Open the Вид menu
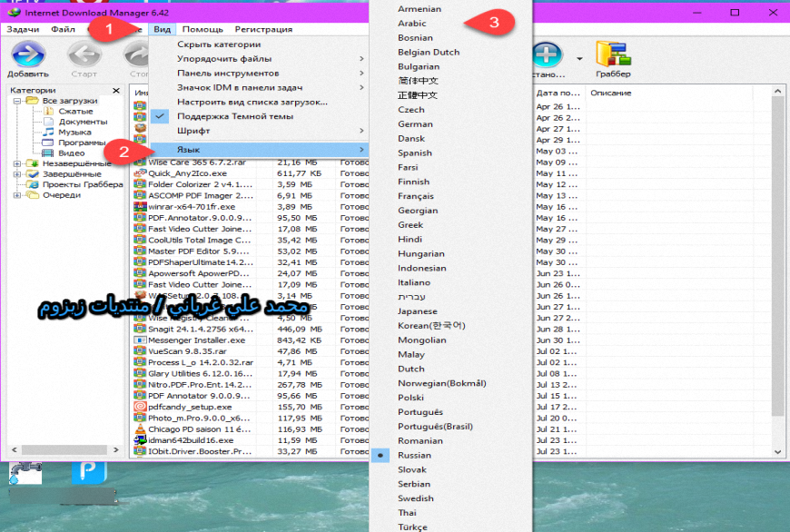The height and width of the screenshot is (532, 790). (x=163, y=29)
